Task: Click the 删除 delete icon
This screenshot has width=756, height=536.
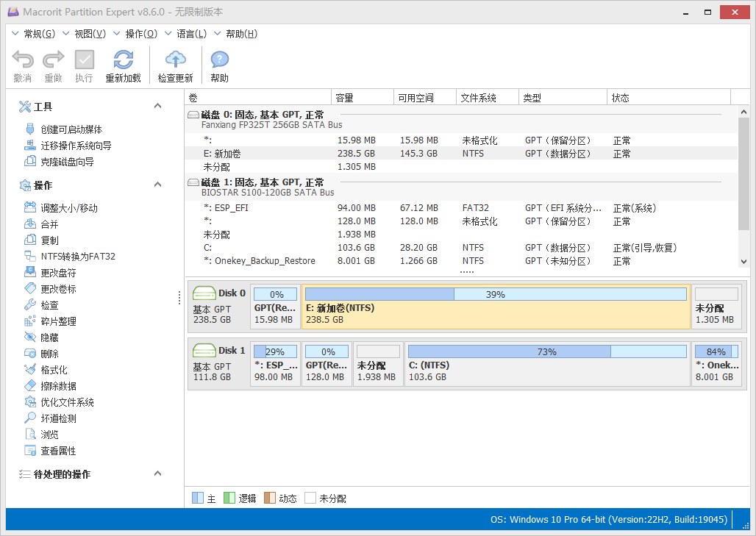Action: click(30, 354)
